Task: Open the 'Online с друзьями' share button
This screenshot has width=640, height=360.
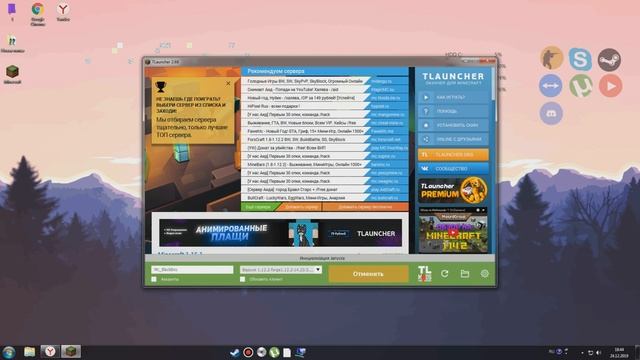Action: click(453, 139)
